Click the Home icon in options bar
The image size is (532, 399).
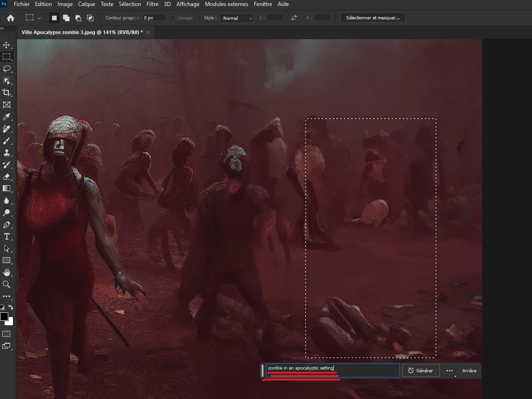tap(10, 18)
